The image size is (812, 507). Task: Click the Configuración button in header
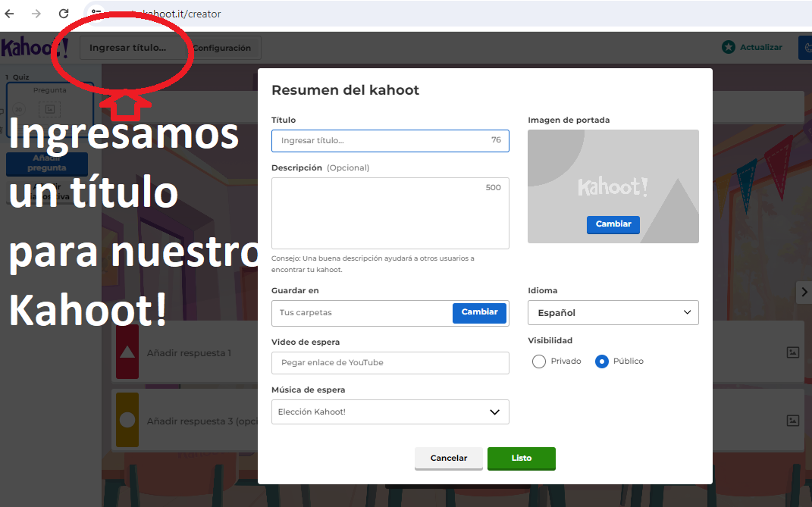click(221, 48)
